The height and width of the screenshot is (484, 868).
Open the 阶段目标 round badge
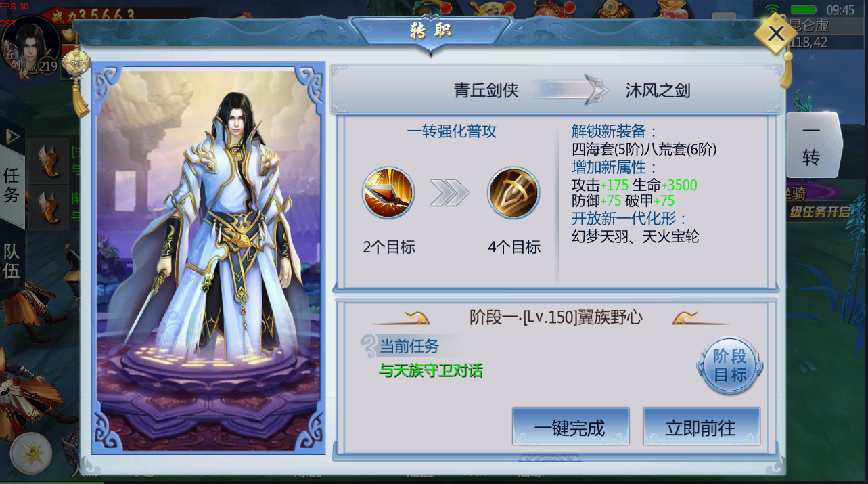730,366
